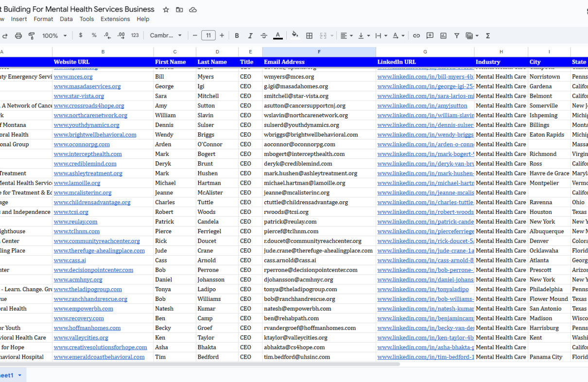Decrease font size with minus button

click(x=195, y=35)
